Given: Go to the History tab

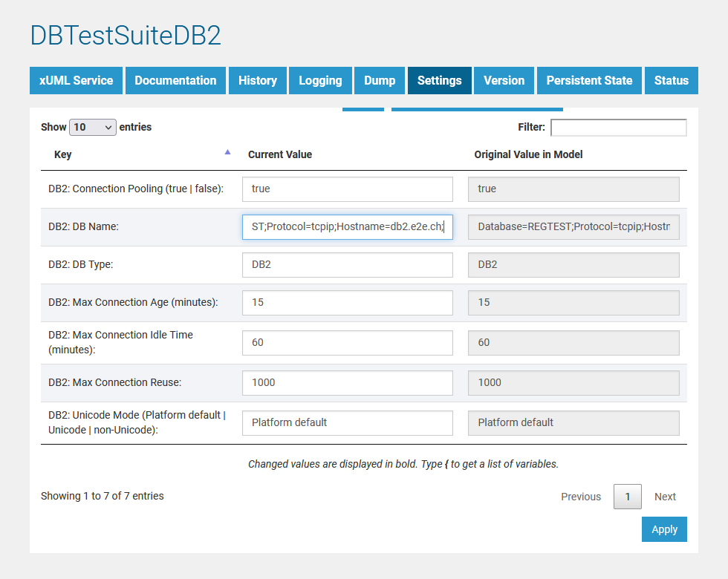Looking at the screenshot, I should click(x=257, y=80).
